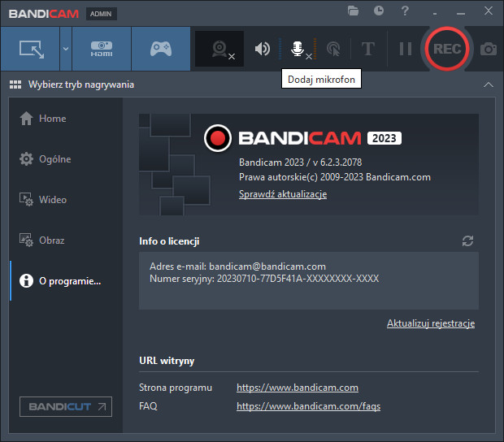Open the output folder icon
The height and width of the screenshot is (442, 504).
click(353, 11)
